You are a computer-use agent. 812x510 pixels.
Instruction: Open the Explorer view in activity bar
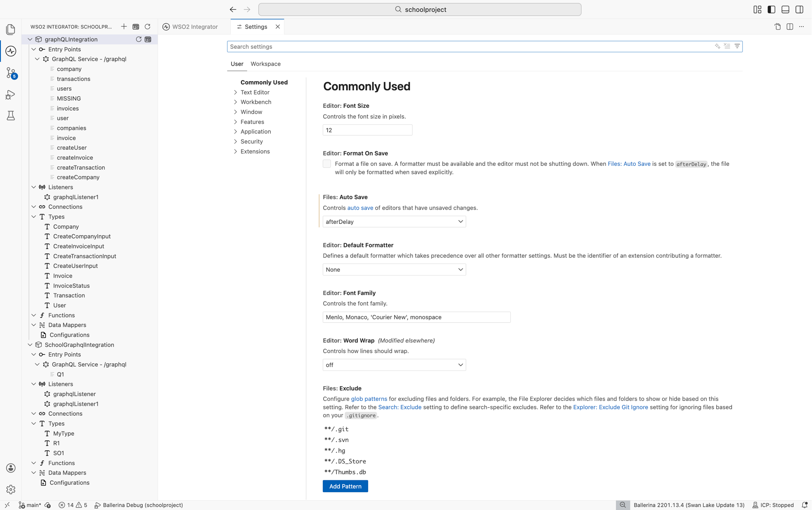tap(11, 29)
